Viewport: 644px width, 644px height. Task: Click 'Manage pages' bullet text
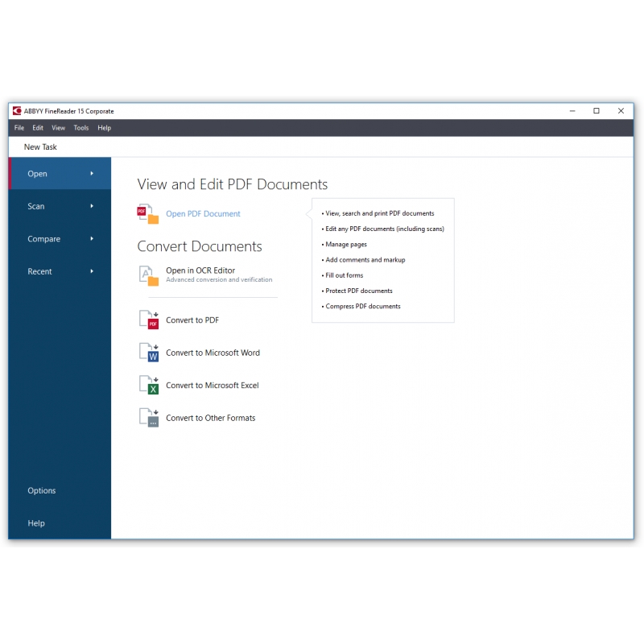pos(346,245)
